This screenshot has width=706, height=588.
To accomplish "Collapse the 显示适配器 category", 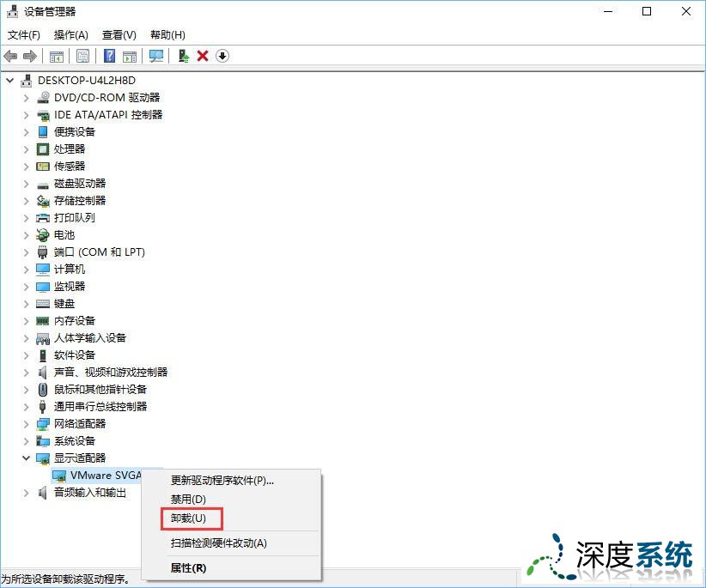I will 26,458.
